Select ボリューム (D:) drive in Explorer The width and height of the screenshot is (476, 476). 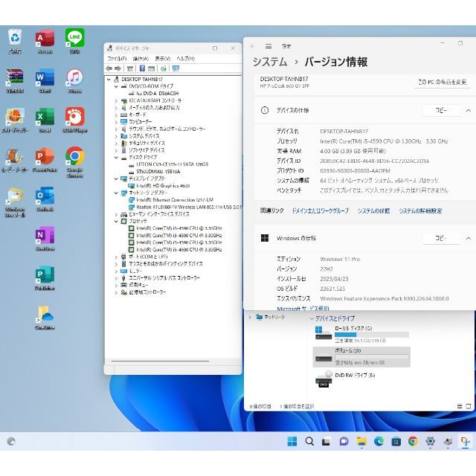[361, 357]
